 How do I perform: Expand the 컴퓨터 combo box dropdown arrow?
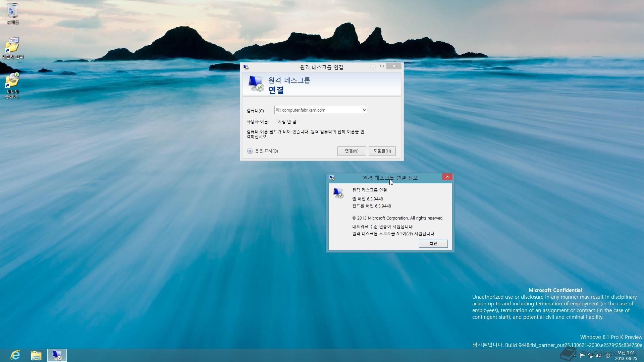pos(364,110)
